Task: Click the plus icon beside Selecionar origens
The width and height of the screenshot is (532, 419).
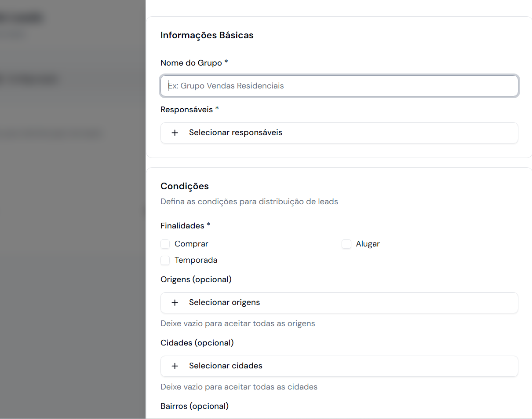Action: click(175, 303)
